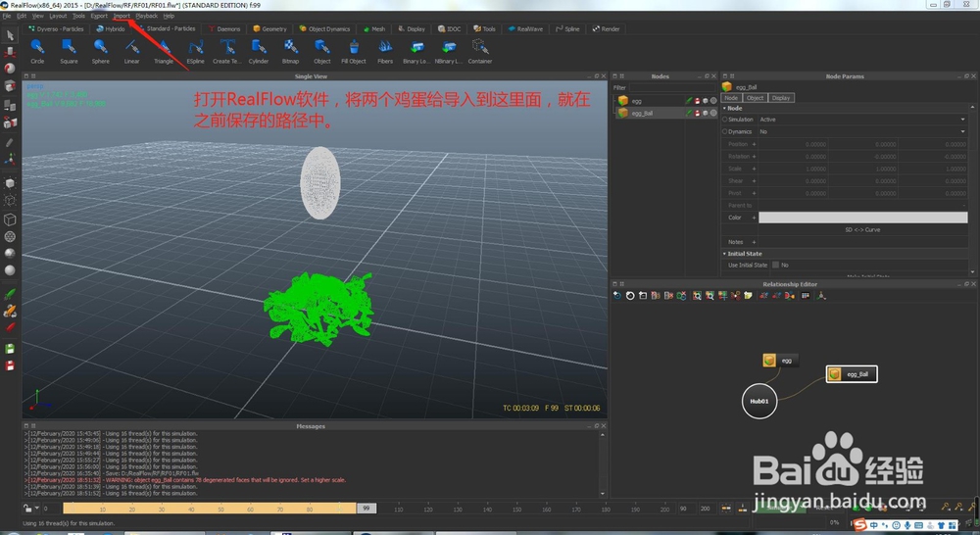The width and height of the screenshot is (980, 535).
Task: Select the Square emitter tool
Action: click(69, 51)
